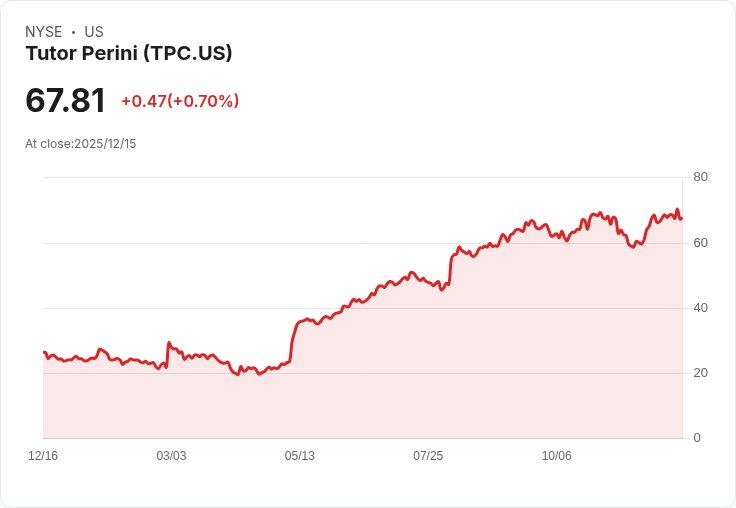Click the 0 value on price axis
The image size is (736, 508).
[697, 438]
